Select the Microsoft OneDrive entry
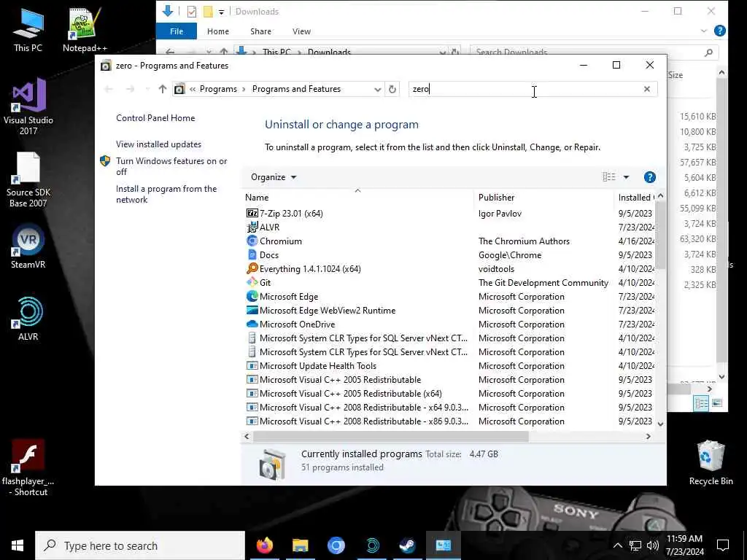Image resolution: width=747 pixels, height=560 pixels. [290, 324]
